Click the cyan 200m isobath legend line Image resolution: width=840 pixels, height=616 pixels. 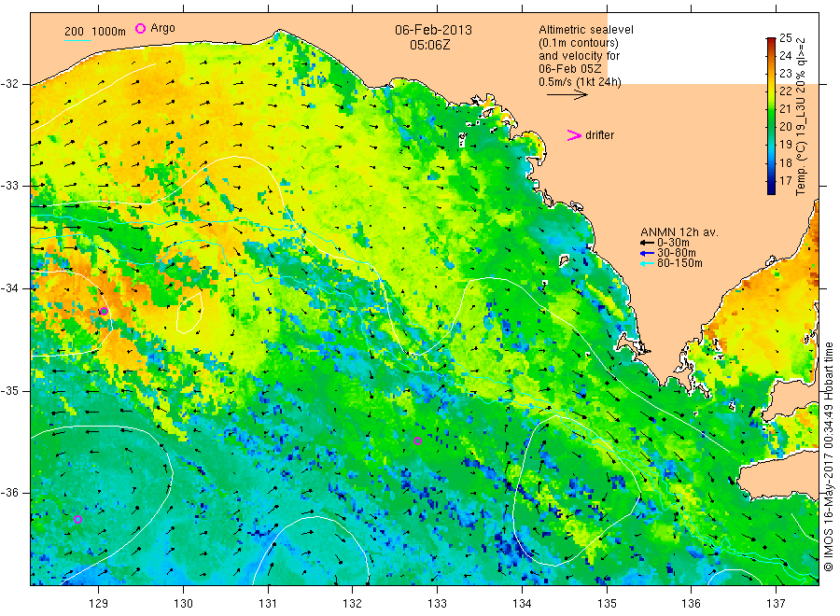pos(77,40)
